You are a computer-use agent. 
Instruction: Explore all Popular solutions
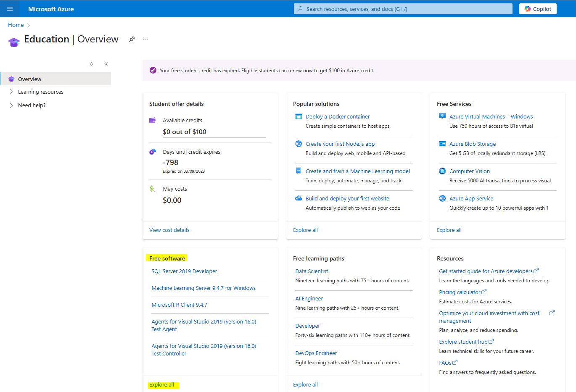[x=305, y=230]
